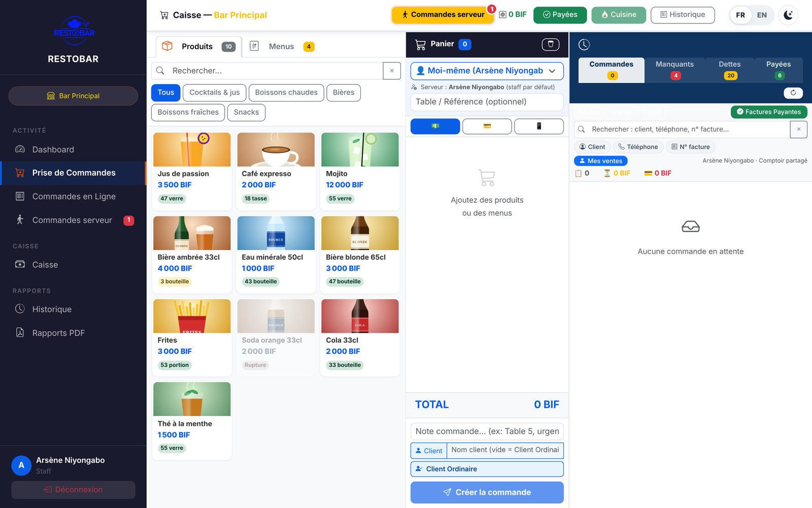Toggle Mes ventes filter
812x508 pixels.
(600, 161)
